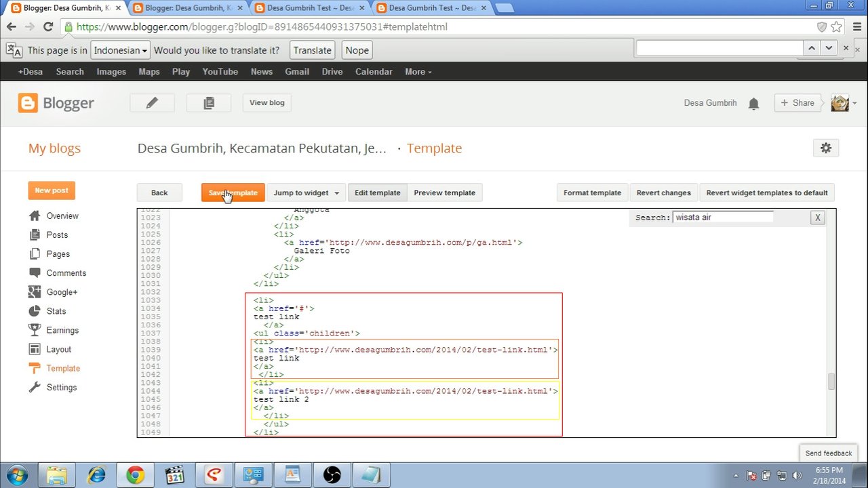Bookmark this page with star icon
The height and width of the screenshot is (488, 868).
[836, 27]
